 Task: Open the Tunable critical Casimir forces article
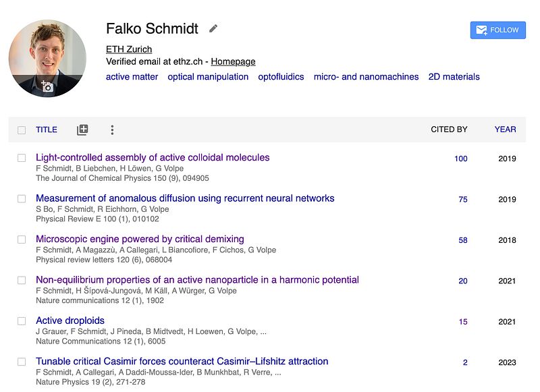(182, 361)
